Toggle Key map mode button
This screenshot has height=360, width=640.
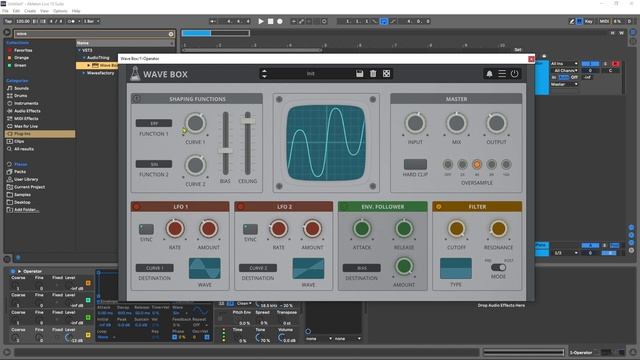coord(589,21)
